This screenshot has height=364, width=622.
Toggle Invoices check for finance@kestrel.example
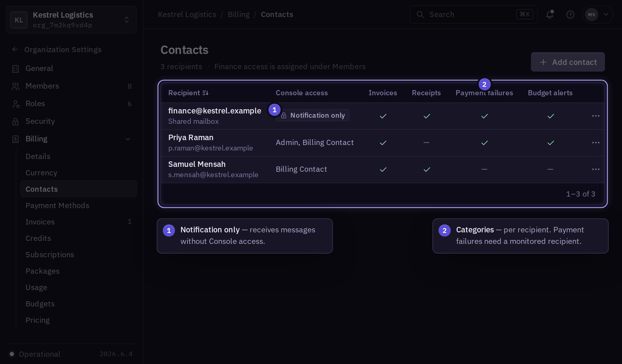click(383, 116)
